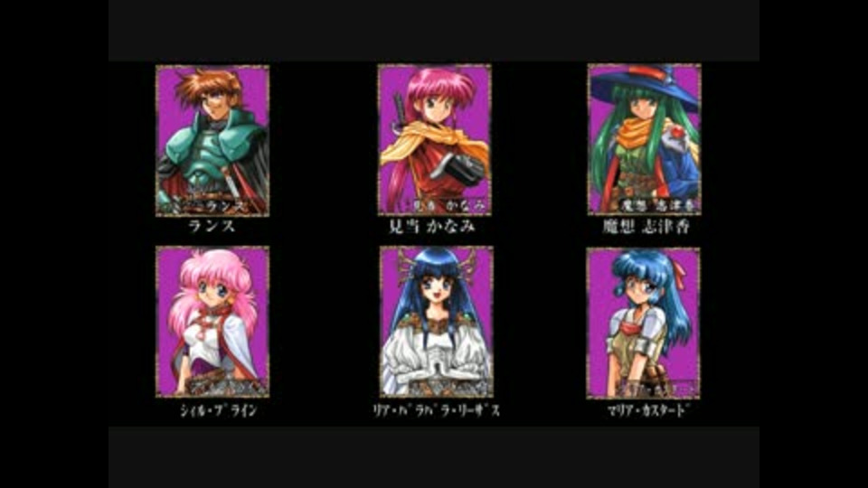Click the nameplate inside シィル's card

coord(227,388)
